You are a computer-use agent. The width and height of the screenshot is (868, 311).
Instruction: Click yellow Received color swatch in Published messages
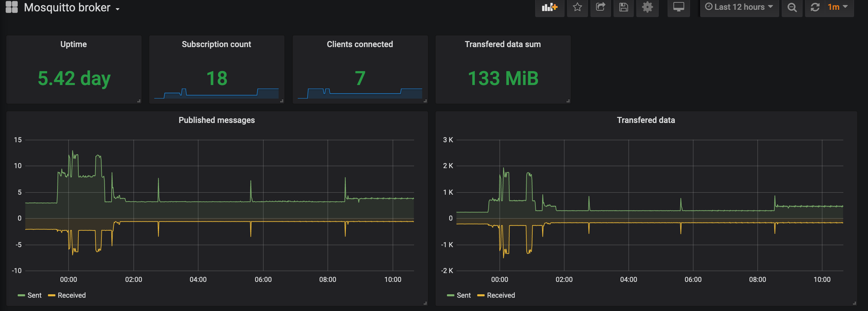click(52, 296)
